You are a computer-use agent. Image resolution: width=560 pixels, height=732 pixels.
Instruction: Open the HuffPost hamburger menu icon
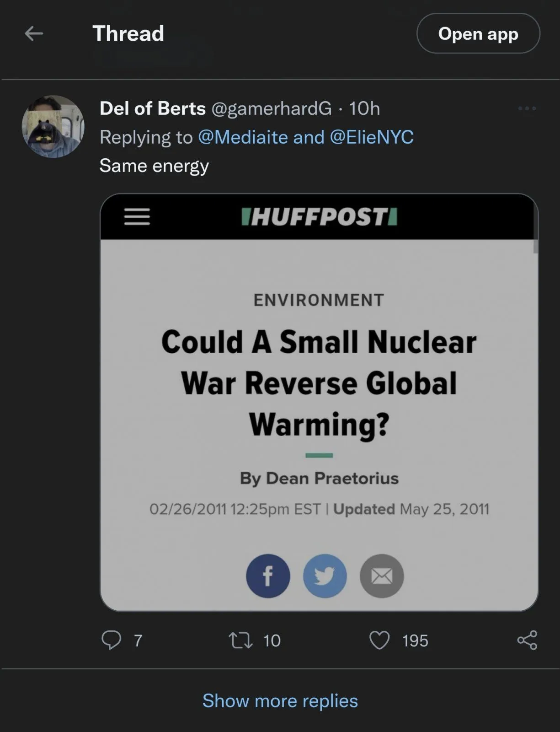[137, 216]
